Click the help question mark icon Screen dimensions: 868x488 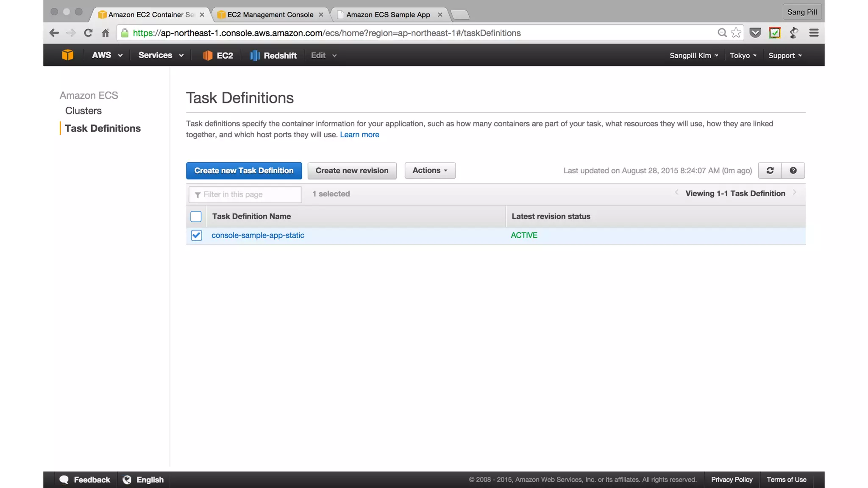(793, 170)
